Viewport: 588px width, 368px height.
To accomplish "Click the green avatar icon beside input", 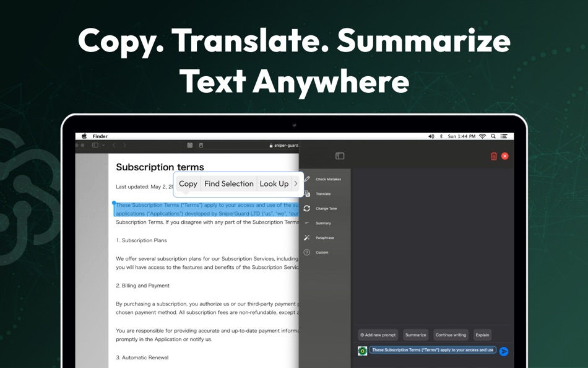I will tap(362, 351).
